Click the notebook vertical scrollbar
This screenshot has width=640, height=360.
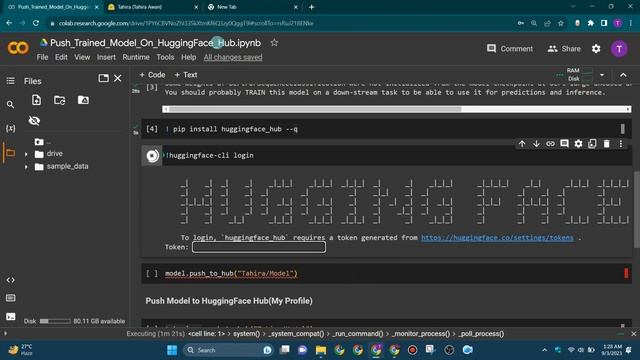pyautogui.click(x=637, y=209)
